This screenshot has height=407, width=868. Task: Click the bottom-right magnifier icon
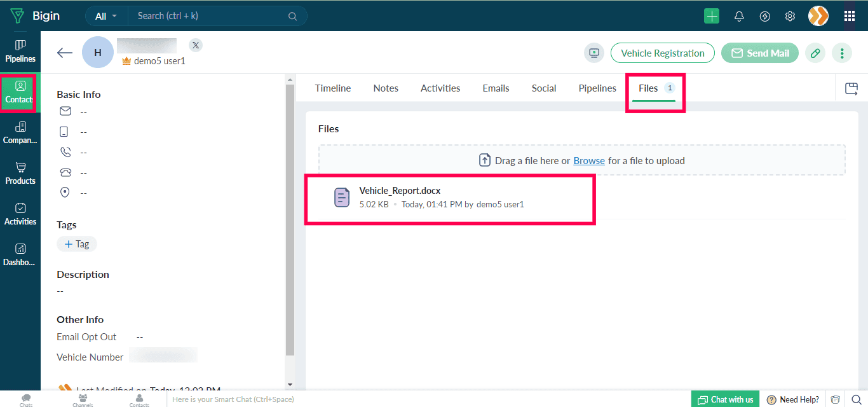tap(857, 399)
